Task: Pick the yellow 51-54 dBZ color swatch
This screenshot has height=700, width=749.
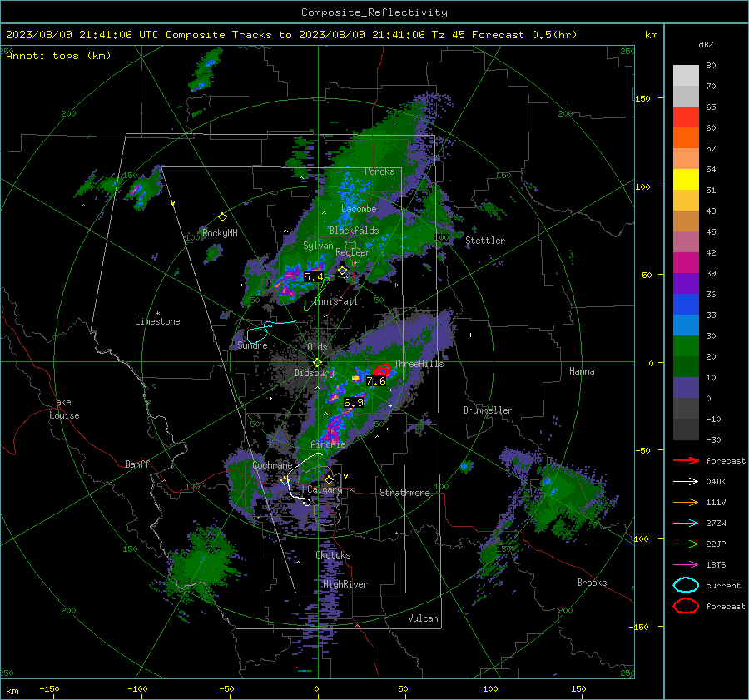Action: tap(686, 180)
